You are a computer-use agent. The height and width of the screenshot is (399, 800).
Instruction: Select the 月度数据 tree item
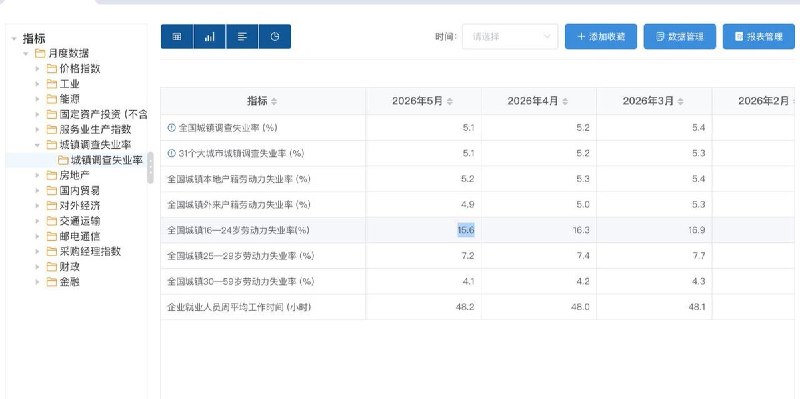tap(69, 54)
